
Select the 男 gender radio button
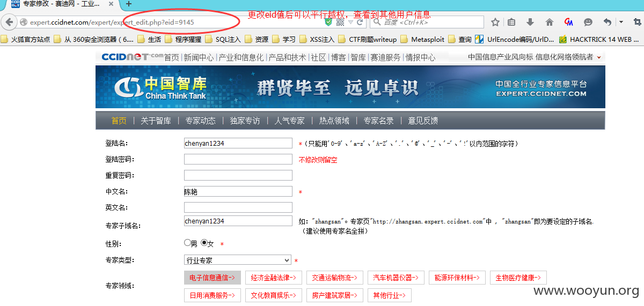187,243
